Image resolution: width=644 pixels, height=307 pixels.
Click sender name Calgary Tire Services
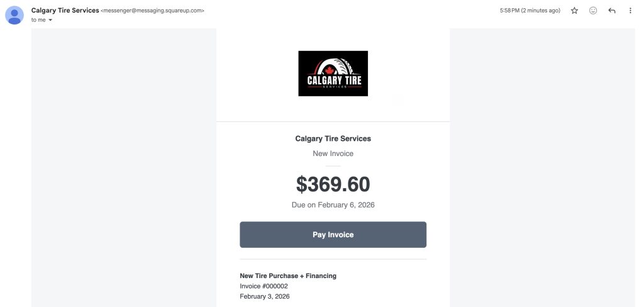pyautogui.click(x=65, y=11)
